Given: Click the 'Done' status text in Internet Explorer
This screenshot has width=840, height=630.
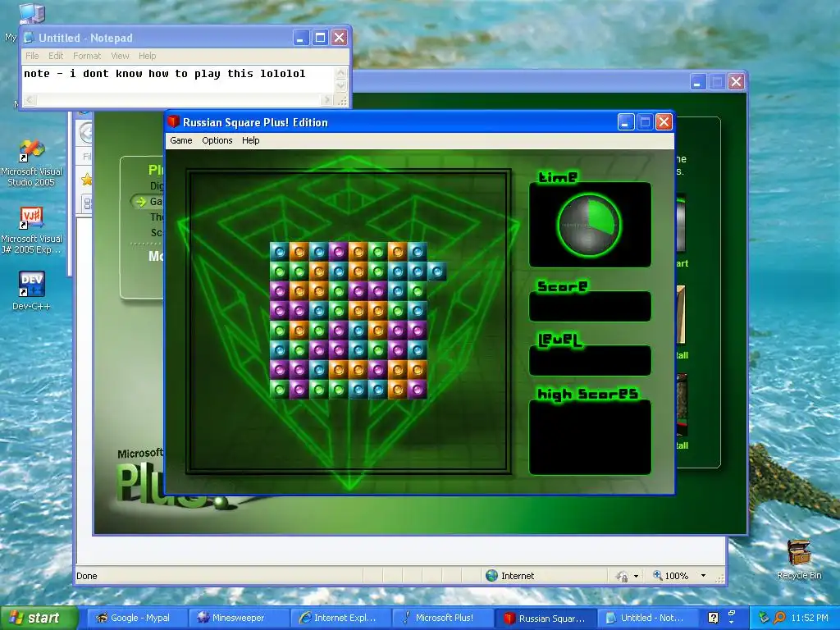Looking at the screenshot, I should (x=87, y=576).
